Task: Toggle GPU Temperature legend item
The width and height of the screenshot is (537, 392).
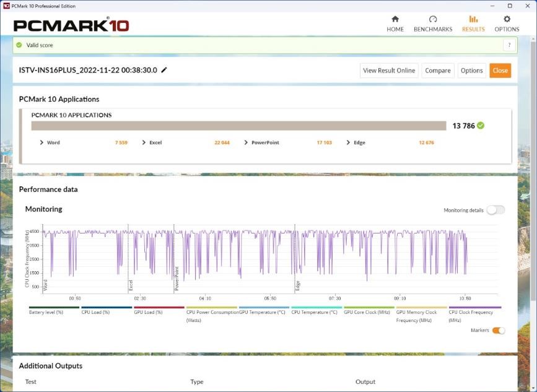Action: [x=263, y=312]
